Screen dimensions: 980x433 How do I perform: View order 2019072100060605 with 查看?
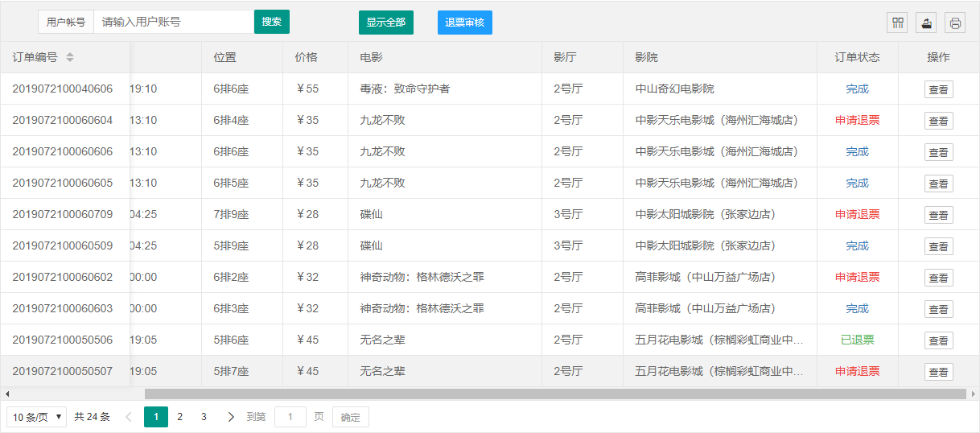point(938,184)
